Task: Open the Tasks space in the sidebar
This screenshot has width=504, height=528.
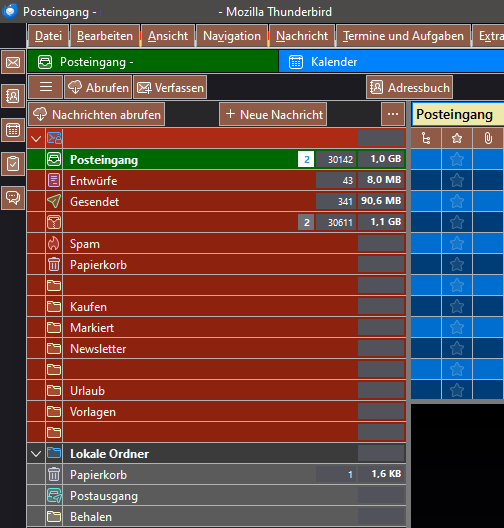Action: pyautogui.click(x=13, y=164)
